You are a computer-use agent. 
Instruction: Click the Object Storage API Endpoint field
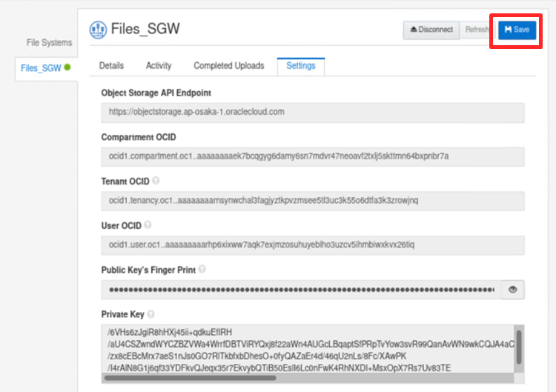(313, 112)
